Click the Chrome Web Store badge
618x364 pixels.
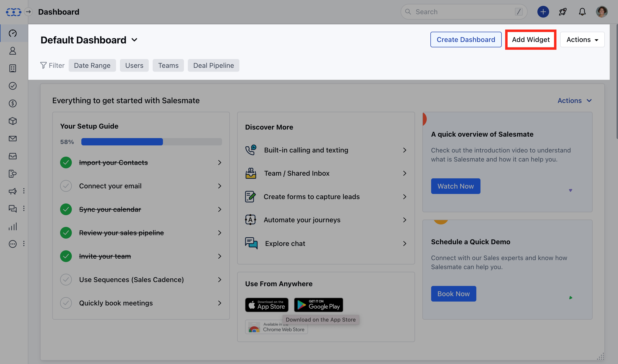point(276,327)
